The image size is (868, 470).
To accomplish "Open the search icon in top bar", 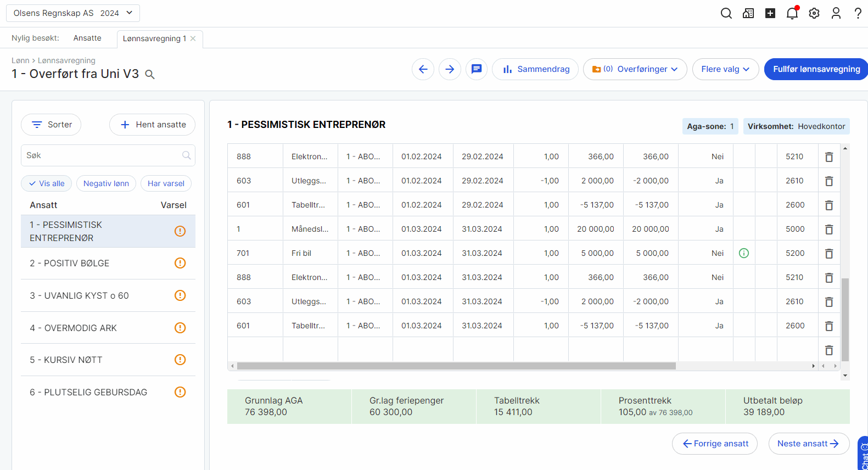I will (726, 13).
